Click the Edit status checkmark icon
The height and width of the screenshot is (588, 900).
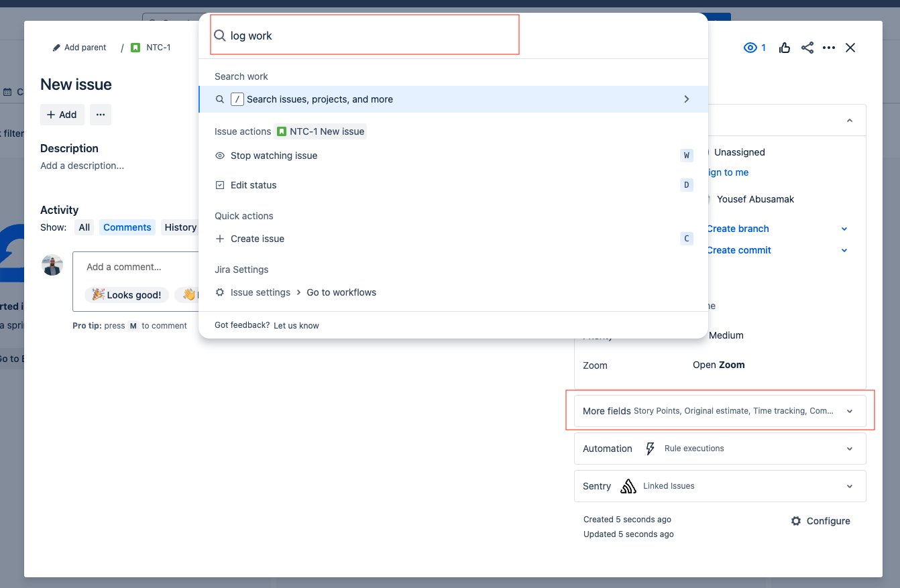tap(219, 185)
